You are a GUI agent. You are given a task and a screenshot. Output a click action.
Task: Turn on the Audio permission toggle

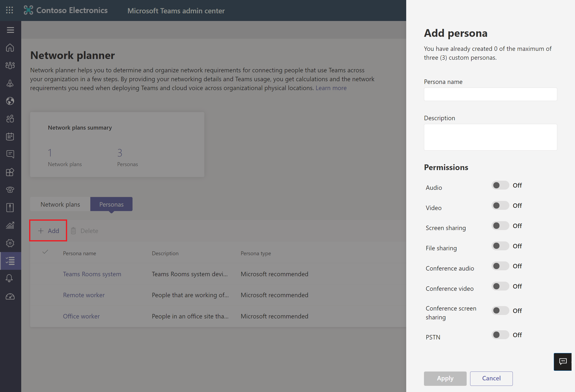coord(500,185)
